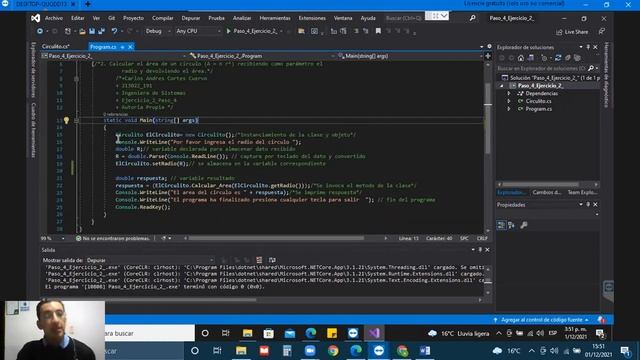
Task: Open the Archivo menu
Action: [x=54, y=18]
